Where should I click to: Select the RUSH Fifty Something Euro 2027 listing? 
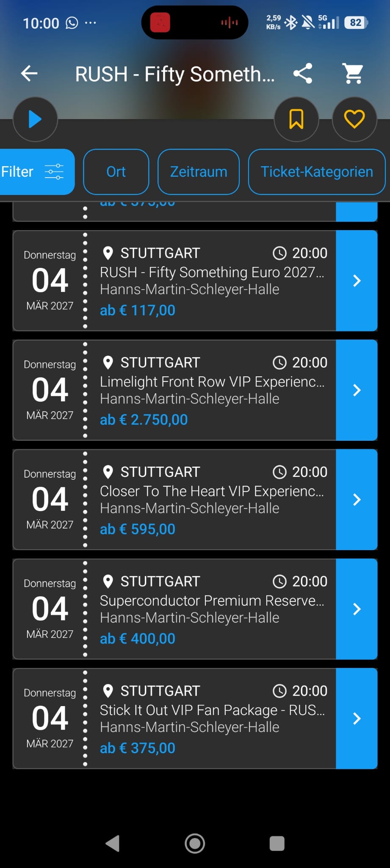(x=212, y=272)
